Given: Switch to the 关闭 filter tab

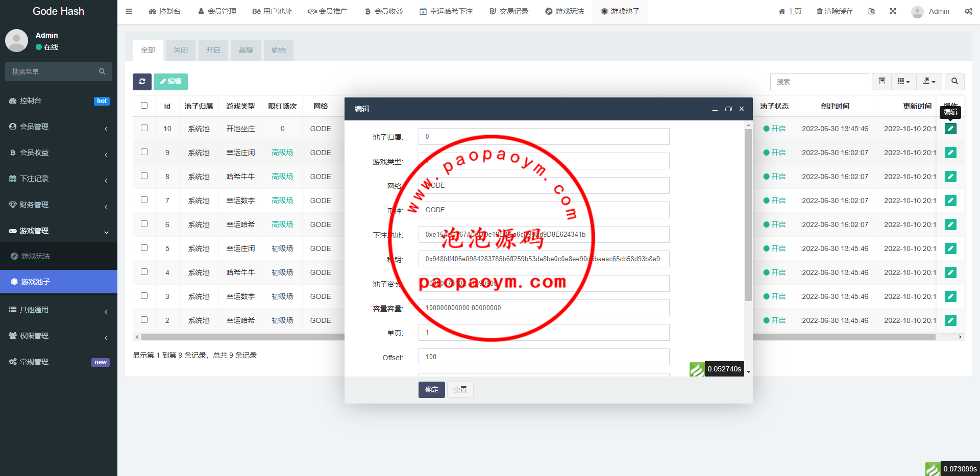Looking at the screenshot, I should [181, 50].
